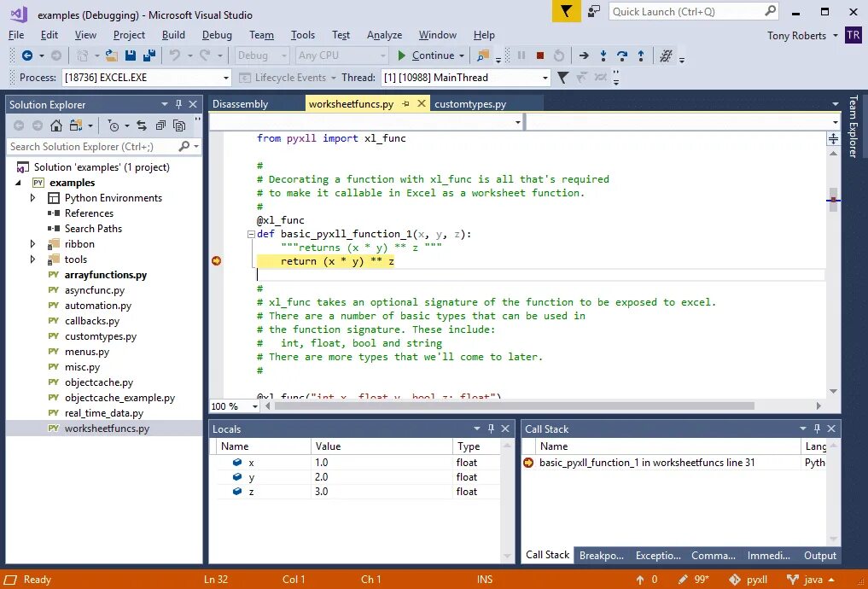868x589 pixels.
Task: Select real_time_data.py in Solution Explorer
Action: click(103, 413)
